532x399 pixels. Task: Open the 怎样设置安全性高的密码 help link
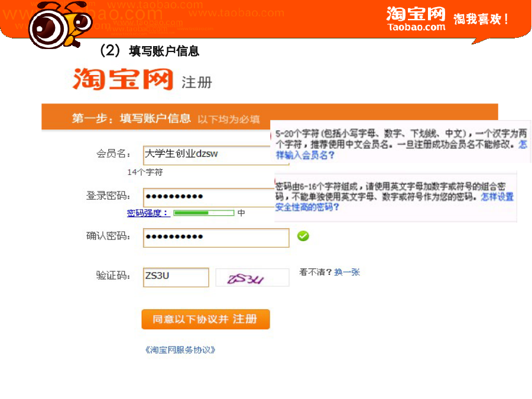point(394,202)
